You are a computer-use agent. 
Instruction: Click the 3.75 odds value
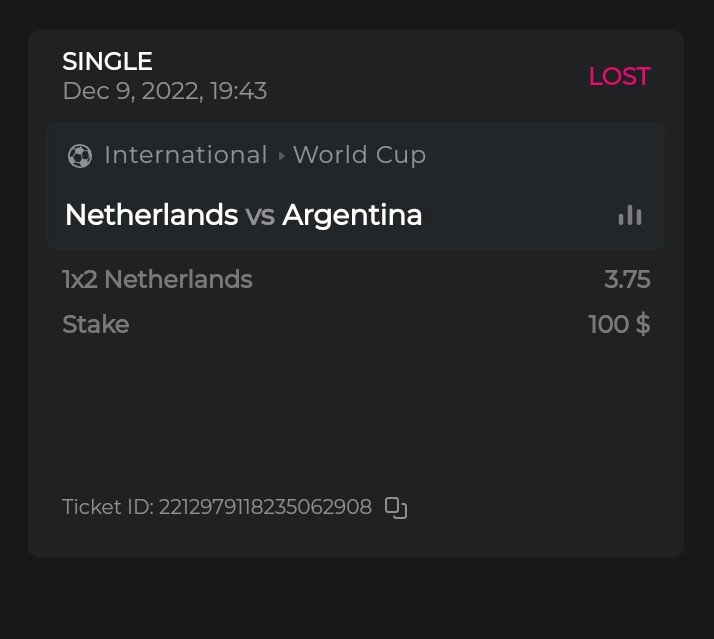[627, 280]
